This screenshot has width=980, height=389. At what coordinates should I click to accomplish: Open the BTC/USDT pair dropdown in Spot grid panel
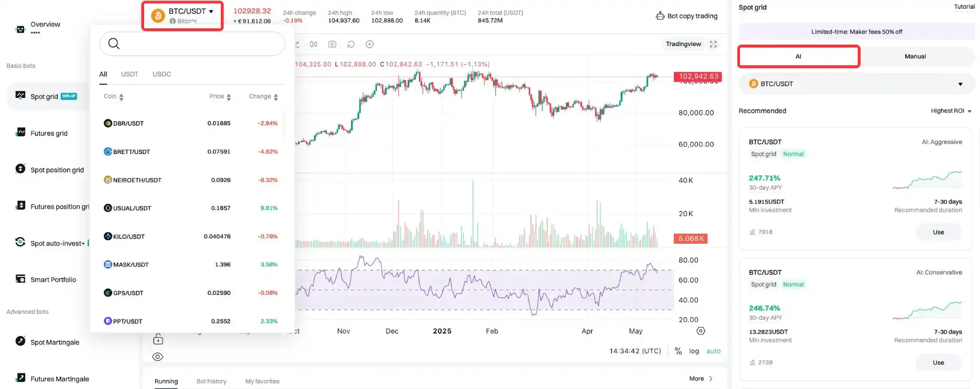(x=856, y=84)
